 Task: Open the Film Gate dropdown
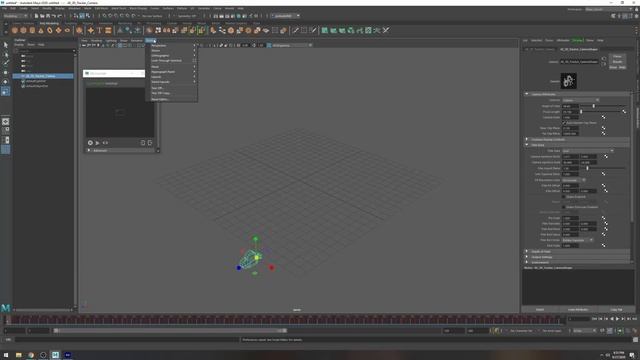[x=588, y=151]
